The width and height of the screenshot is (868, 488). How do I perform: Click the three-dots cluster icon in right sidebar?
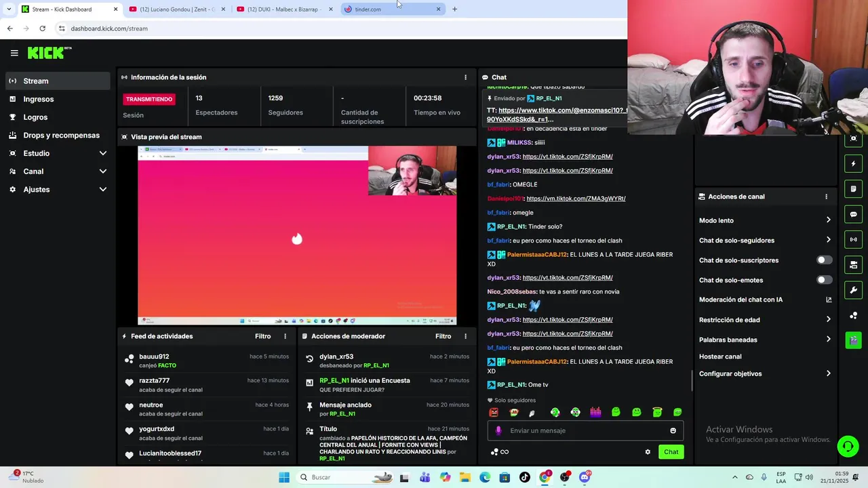coord(853,315)
